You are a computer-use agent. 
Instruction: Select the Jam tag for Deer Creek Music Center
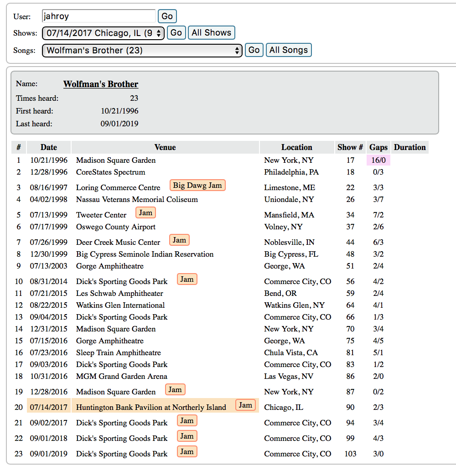179,240
